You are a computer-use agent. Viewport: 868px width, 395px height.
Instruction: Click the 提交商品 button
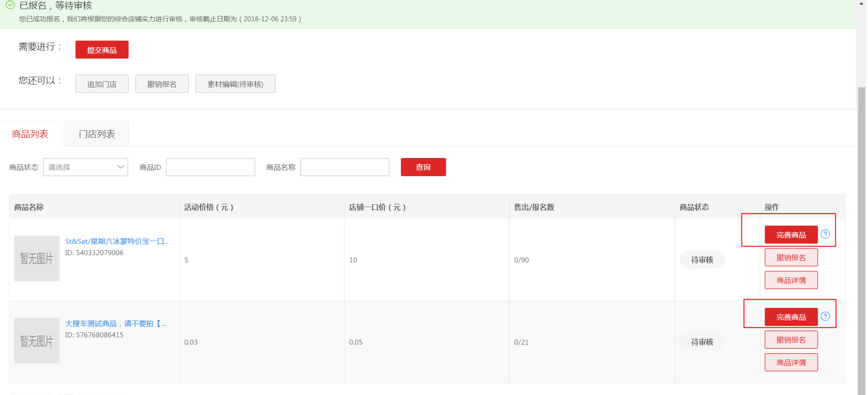(102, 50)
